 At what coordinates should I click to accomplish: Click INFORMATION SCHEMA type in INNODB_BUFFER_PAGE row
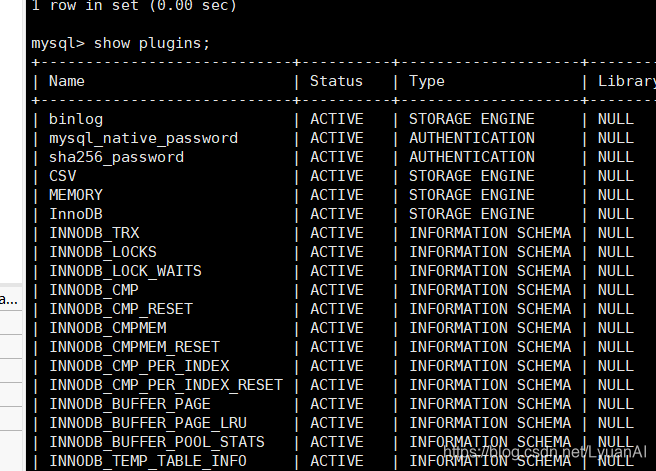[490, 404]
